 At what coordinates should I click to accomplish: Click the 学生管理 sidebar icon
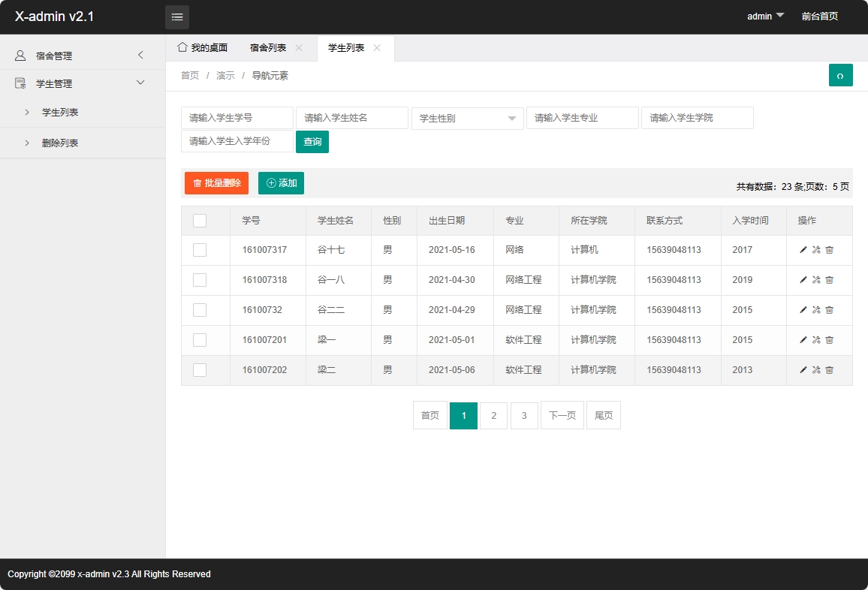tap(18, 83)
